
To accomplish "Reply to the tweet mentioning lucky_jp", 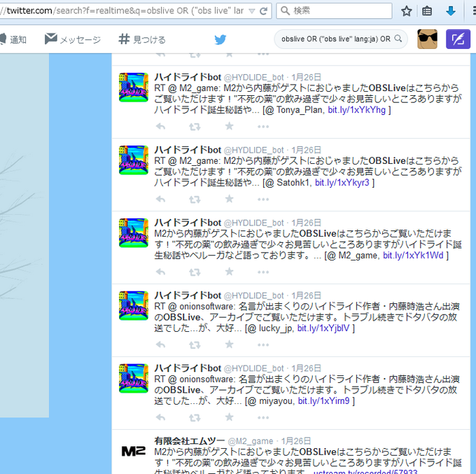I will coord(160,344).
